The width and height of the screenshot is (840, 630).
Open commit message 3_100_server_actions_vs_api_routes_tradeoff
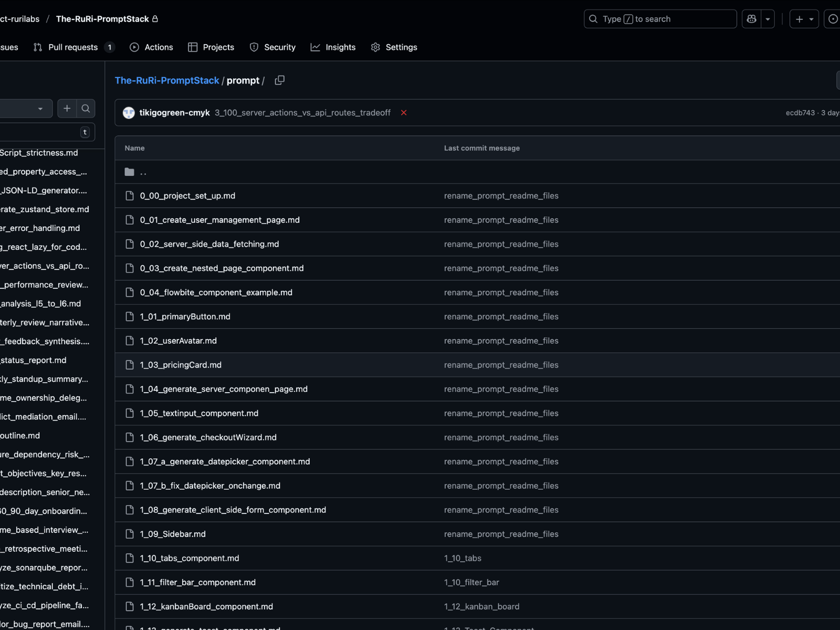pyautogui.click(x=302, y=113)
